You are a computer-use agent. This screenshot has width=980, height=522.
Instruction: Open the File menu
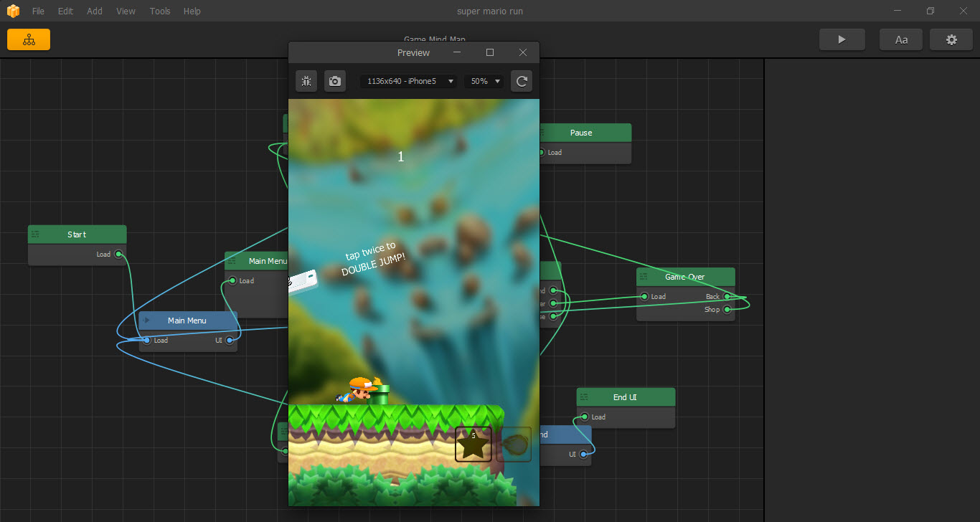(x=38, y=11)
